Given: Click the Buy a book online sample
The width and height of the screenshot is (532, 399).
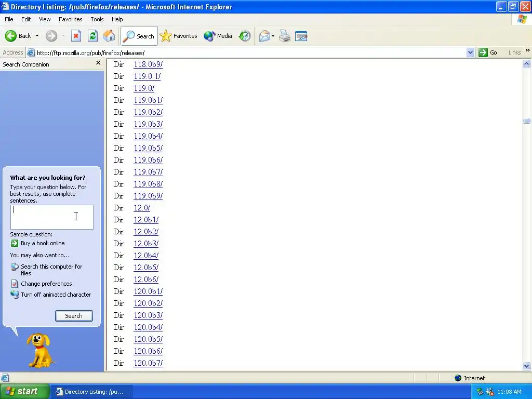Looking at the screenshot, I should pos(43,243).
